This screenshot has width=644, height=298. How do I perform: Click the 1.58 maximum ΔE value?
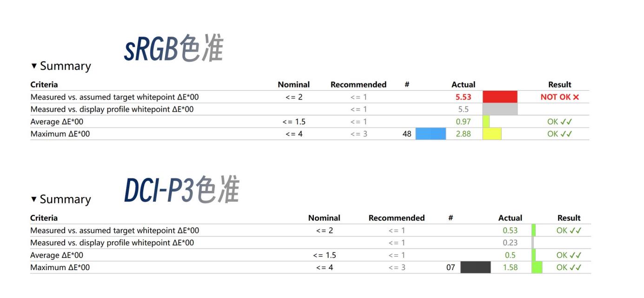pos(510,268)
